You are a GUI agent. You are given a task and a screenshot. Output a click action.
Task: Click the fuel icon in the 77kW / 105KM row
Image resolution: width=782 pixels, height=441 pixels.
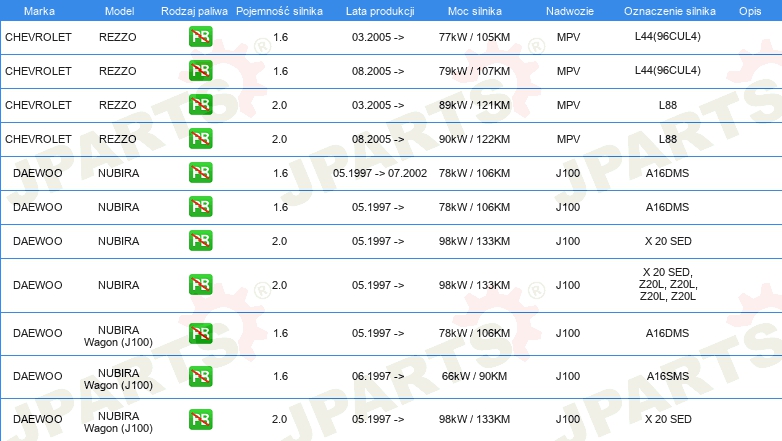click(200, 37)
